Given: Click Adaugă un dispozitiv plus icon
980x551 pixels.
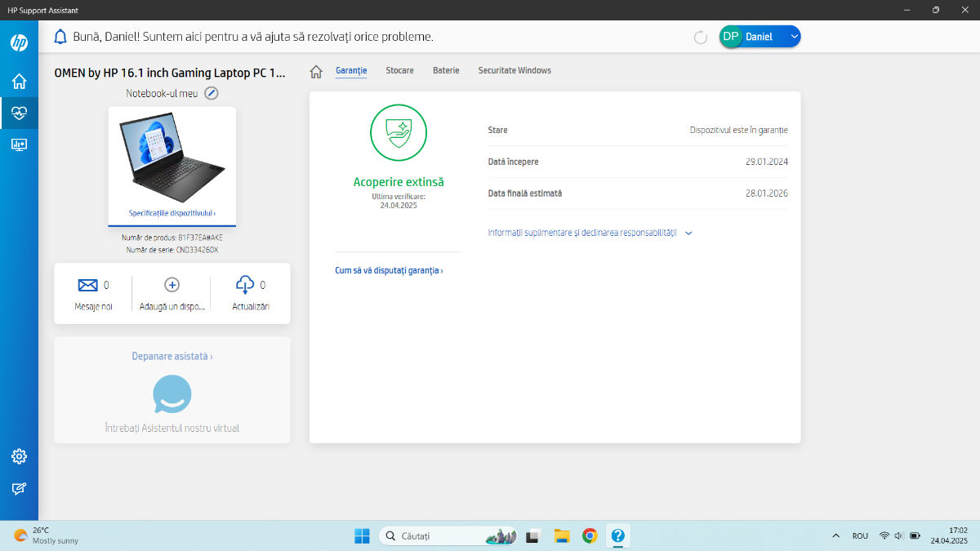Looking at the screenshot, I should click(x=171, y=285).
